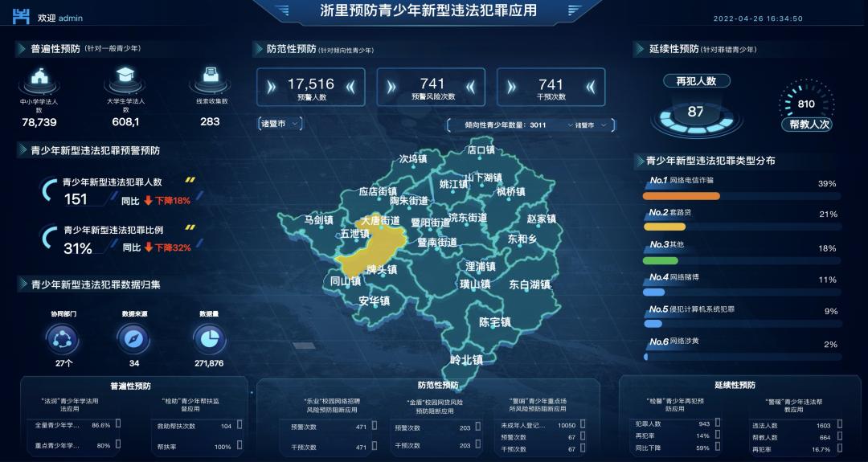Click the 810 dial gauge
Screen dimensions: 868x462
click(x=806, y=103)
